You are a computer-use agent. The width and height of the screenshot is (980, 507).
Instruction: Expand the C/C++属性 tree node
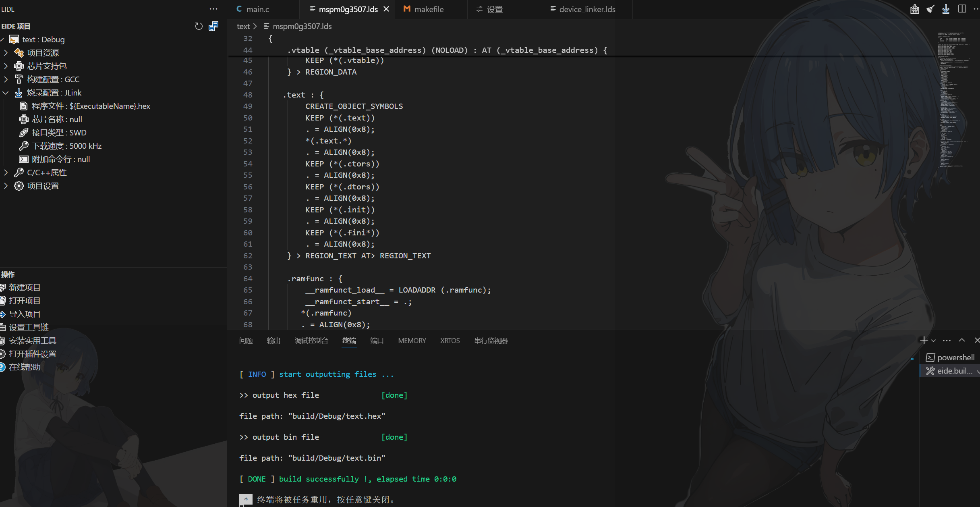[6, 172]
